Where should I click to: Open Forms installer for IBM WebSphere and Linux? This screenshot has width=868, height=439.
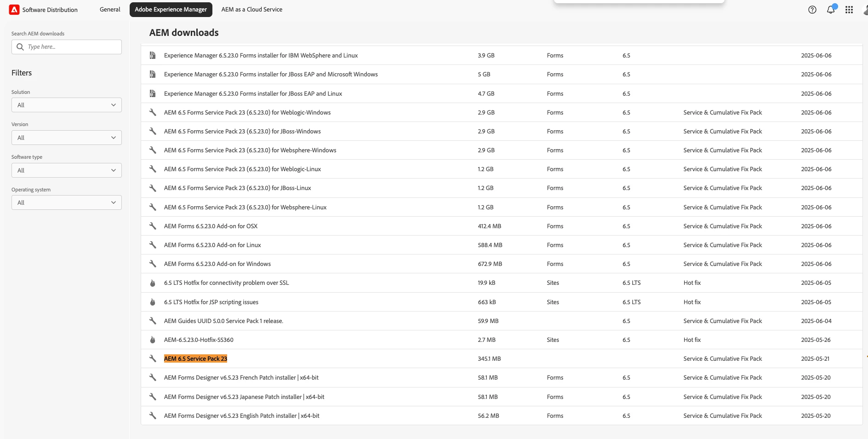coord(261,55)
